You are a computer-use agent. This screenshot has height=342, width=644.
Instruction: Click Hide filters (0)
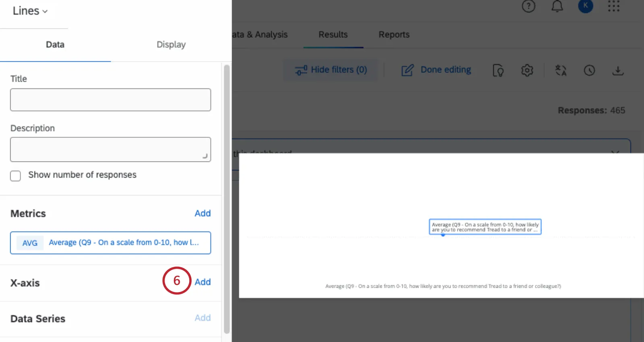click(331, 70)
